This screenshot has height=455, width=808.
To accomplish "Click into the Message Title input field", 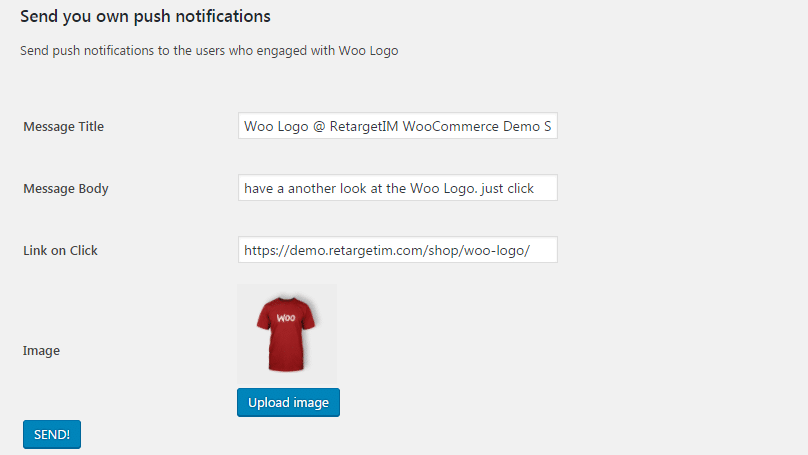I will pyautogui.click(x=397, y=126).
